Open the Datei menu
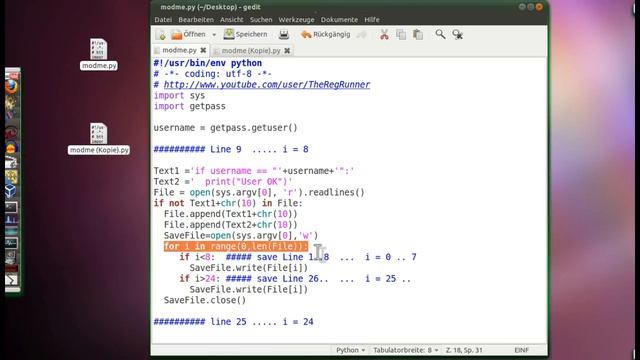Screen dimensions: 640x360 (x=163, y=20)
